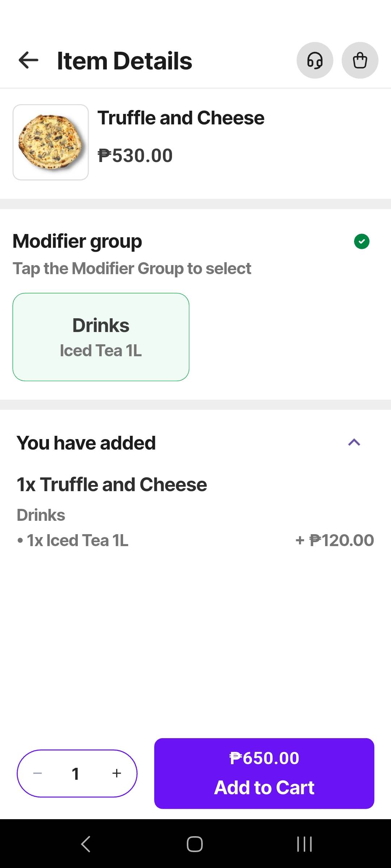Select the Drinks modifier group card
The width and height of the screenshot is (391, 868).
[101, 337]
